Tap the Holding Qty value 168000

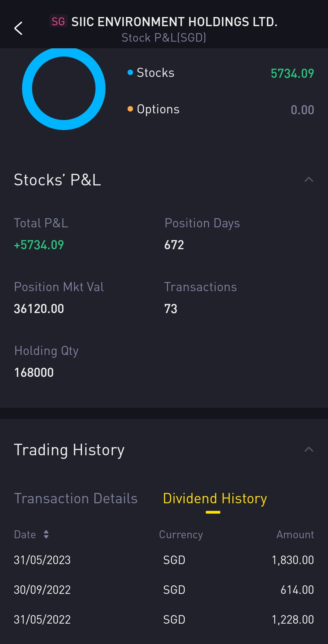pos(34,373)
